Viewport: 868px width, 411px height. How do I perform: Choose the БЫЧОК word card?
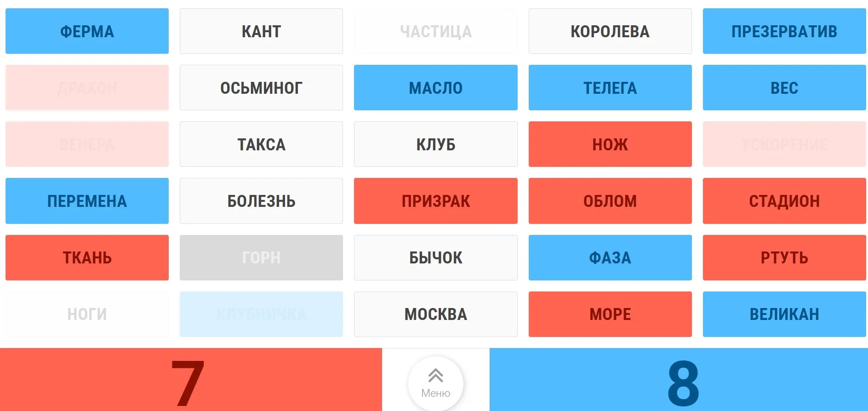pyautogui.click(x=435, y=257)
